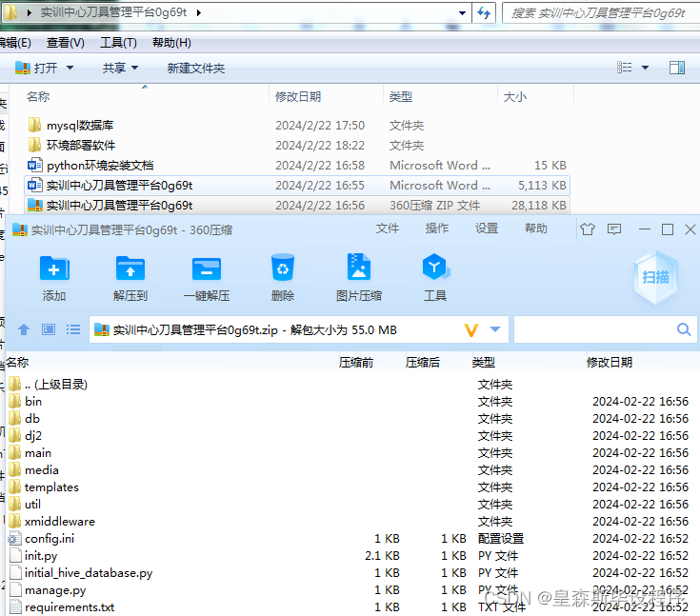Click the requirements.txt file icon
The width and height of the screenshot is (700, 616).
(x=14, y=607)
